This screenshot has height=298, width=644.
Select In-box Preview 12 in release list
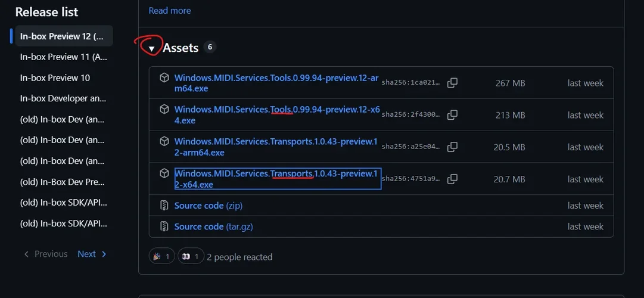(64, 36)
